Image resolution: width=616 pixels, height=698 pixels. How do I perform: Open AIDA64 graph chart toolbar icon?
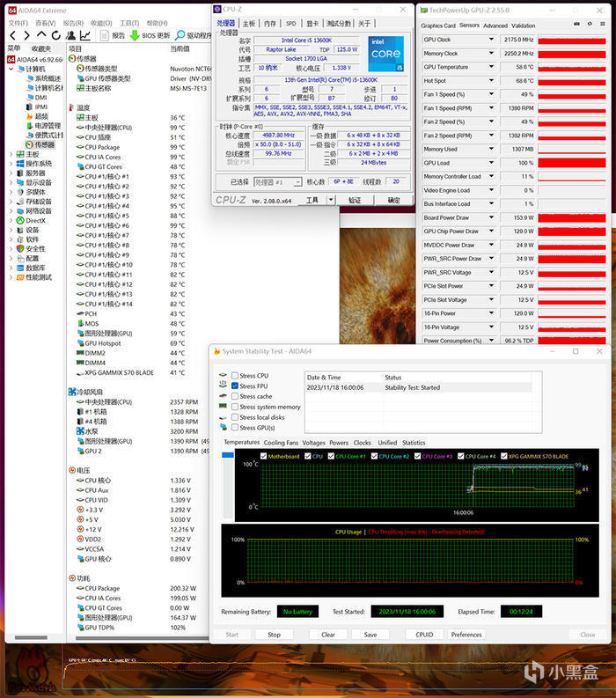tap(85, 35)
